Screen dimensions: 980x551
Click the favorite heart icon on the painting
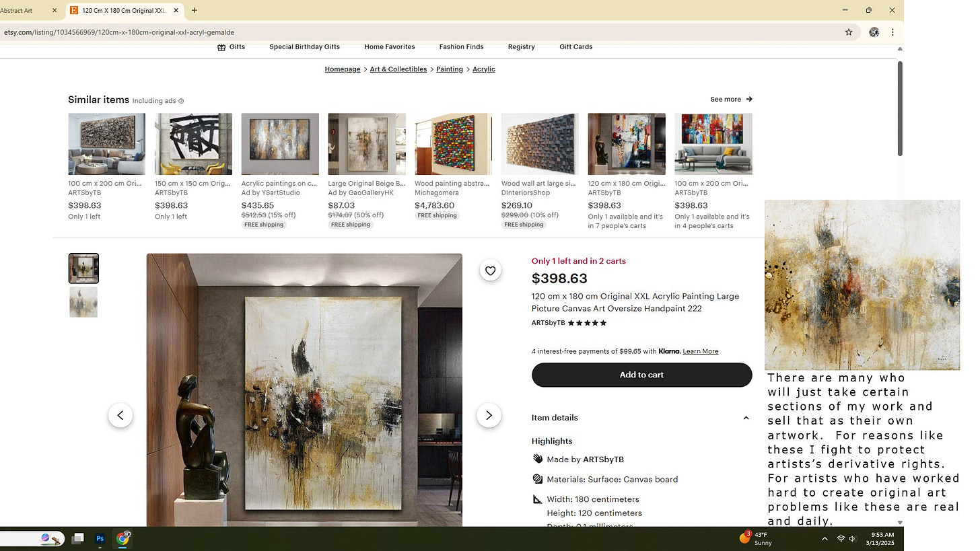tap(490, 270)
